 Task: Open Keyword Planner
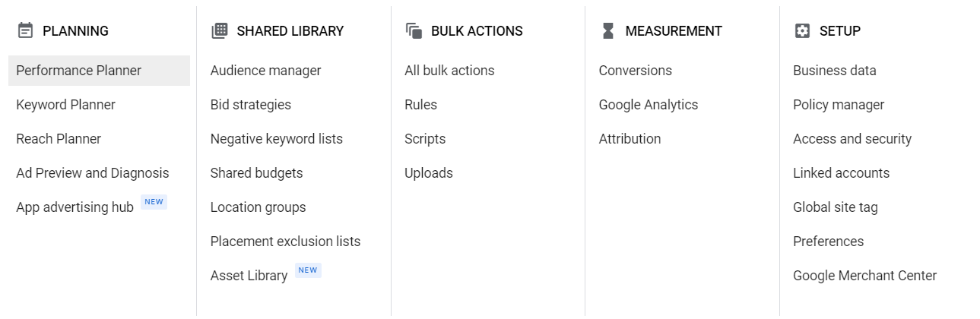pyautogui.click(x=66, y=105)
